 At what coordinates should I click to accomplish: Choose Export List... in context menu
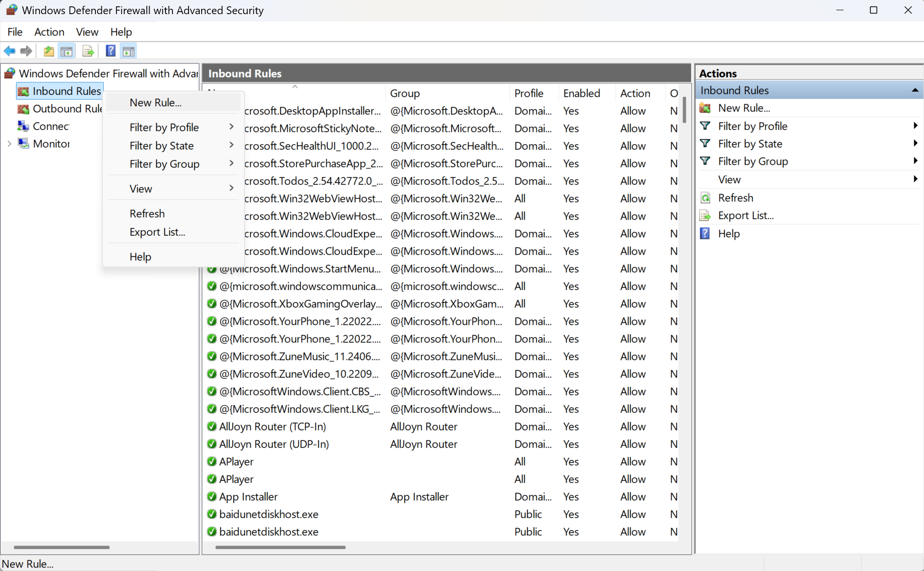[173, 232]
